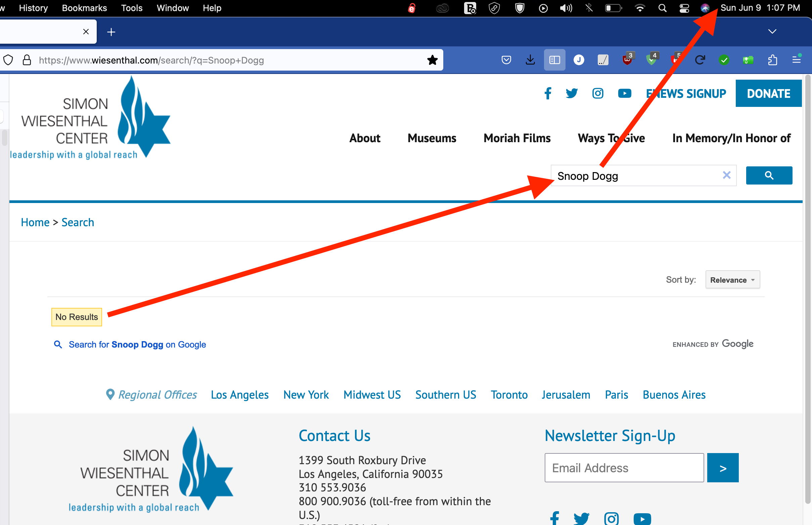Clear the Snoop Dogg search text
This screenshot has height=525, width=812.
(x=726, y=175)
